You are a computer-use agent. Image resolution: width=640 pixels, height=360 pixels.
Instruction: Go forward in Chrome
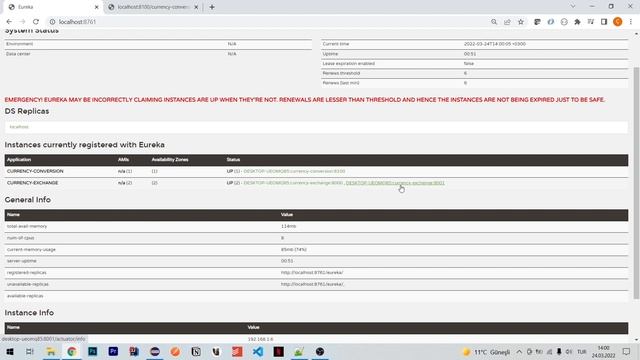(22, 22)
